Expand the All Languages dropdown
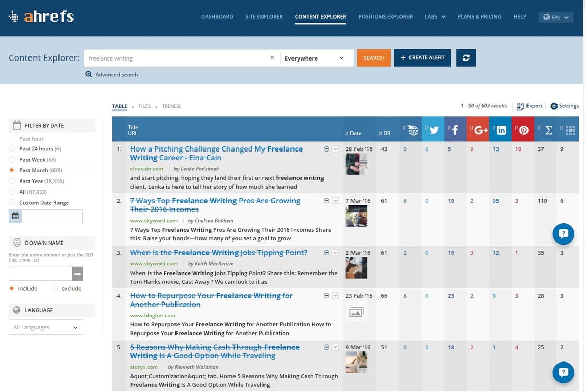 pyautogui.click(x=46, y=327)
